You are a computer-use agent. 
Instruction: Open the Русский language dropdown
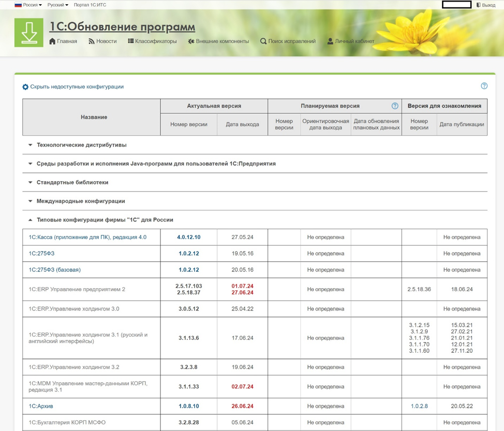click(x=57, y=5)
